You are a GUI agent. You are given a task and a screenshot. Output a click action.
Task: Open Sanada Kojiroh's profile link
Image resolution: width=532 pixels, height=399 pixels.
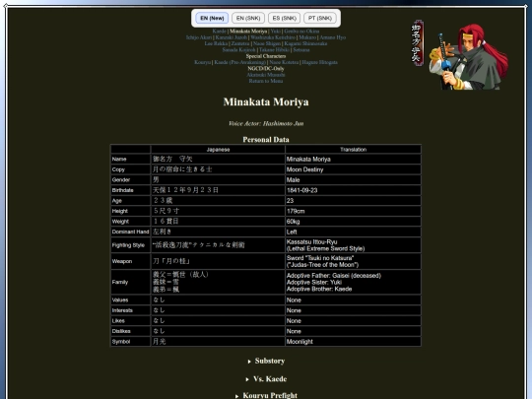coord(238,50)
